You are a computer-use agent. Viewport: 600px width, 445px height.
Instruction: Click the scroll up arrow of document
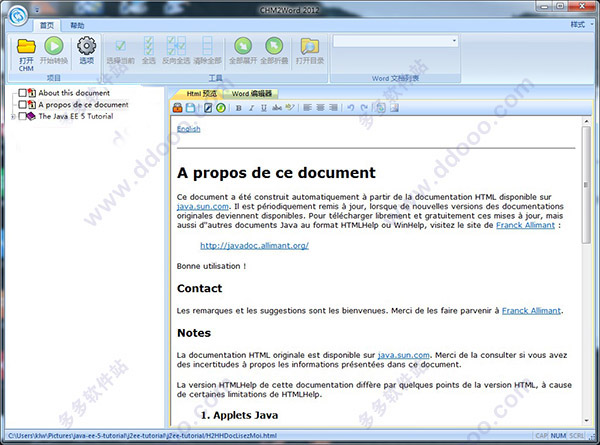tap(586, 121)
